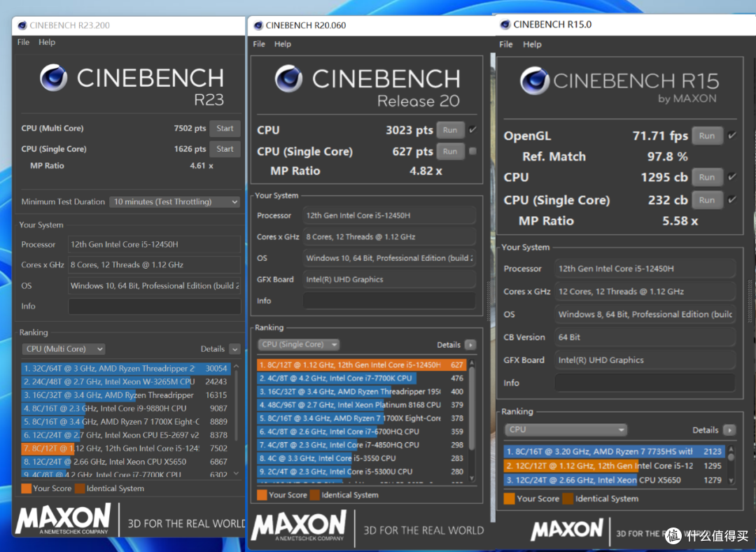Select the Intel Xeon W-3265M 24243 row in R23
Viewport: 756px width, 552px height.
tap(126, 381)
